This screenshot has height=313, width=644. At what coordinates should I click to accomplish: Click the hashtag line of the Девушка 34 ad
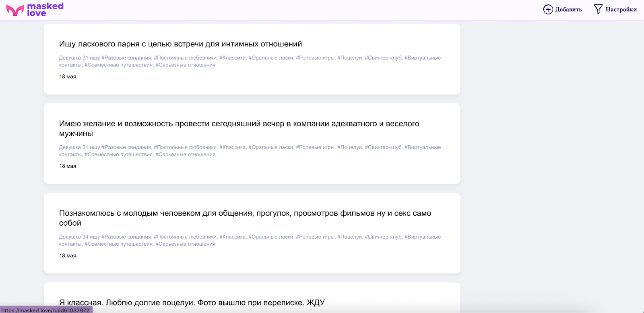pyautogui.click(x=250, y=240)
